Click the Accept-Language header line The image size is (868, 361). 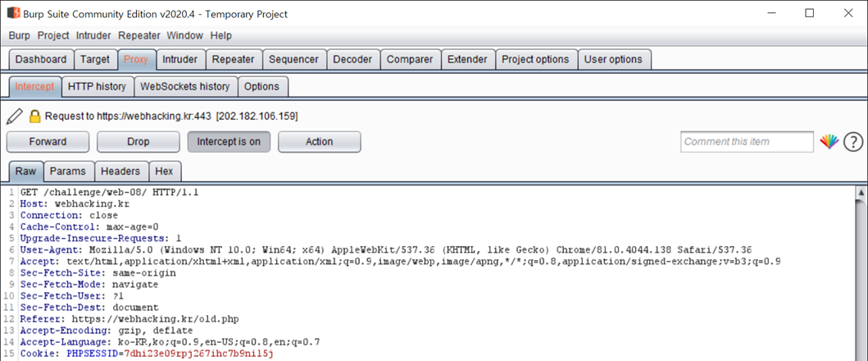(170, 341)
